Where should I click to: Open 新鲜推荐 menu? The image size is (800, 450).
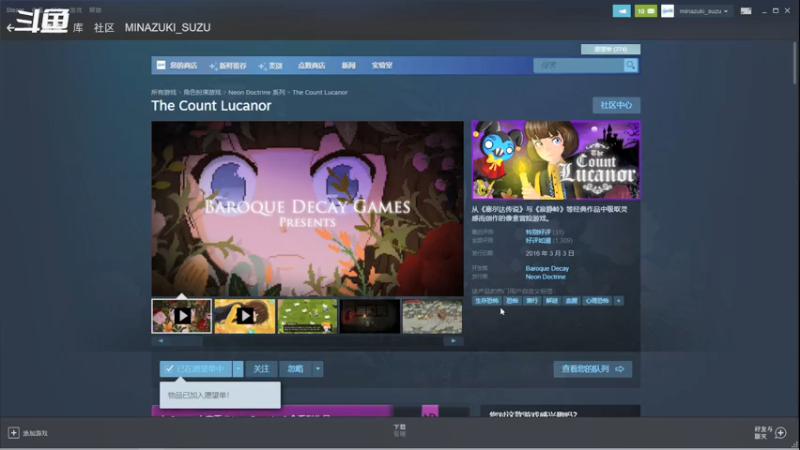(228, 65)
